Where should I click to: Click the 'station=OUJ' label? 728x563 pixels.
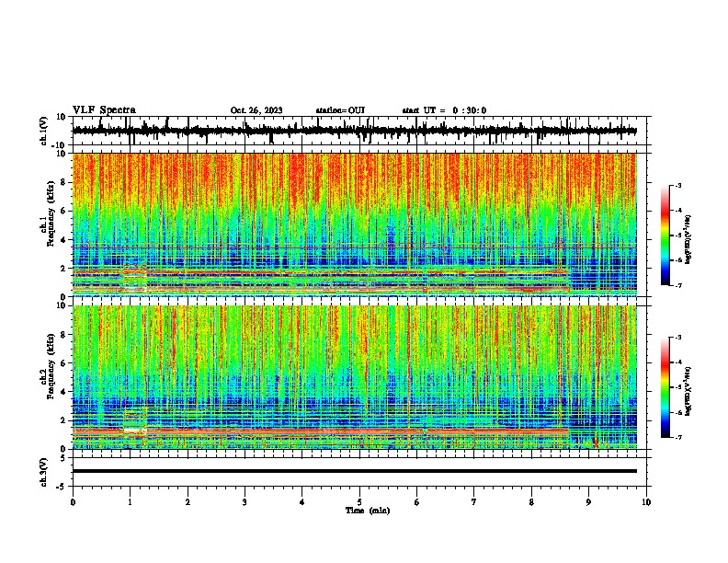coord(340,110)
